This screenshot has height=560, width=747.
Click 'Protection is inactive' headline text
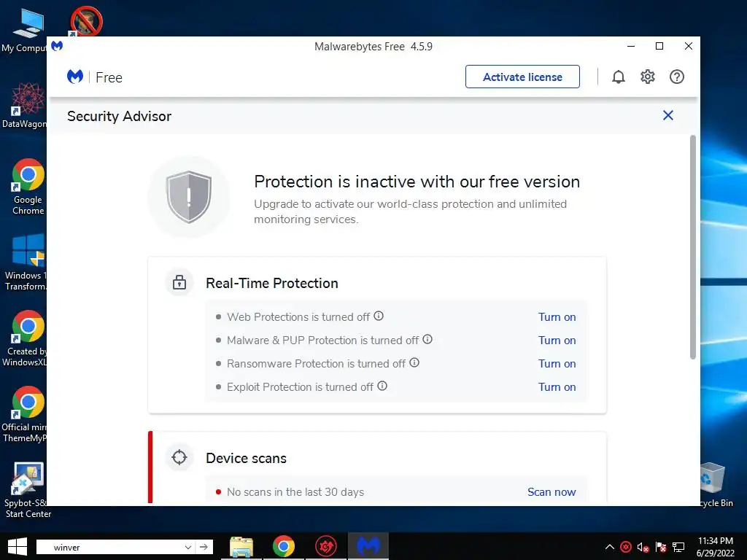pyautogui.click(x=417, y=182)
